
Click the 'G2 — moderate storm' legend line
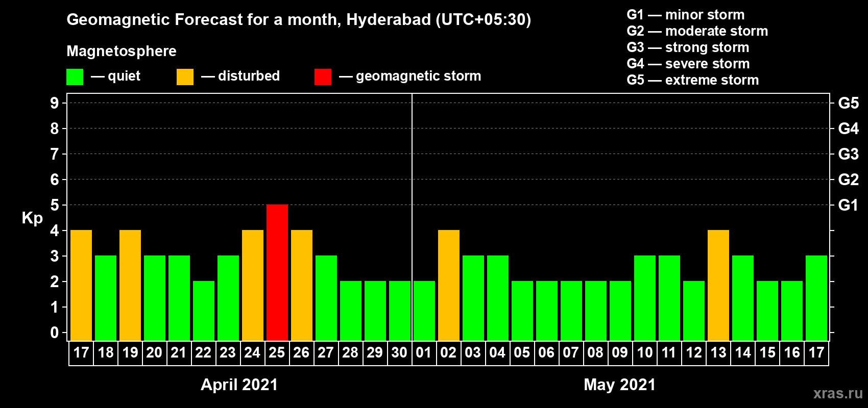coord(697,31)
